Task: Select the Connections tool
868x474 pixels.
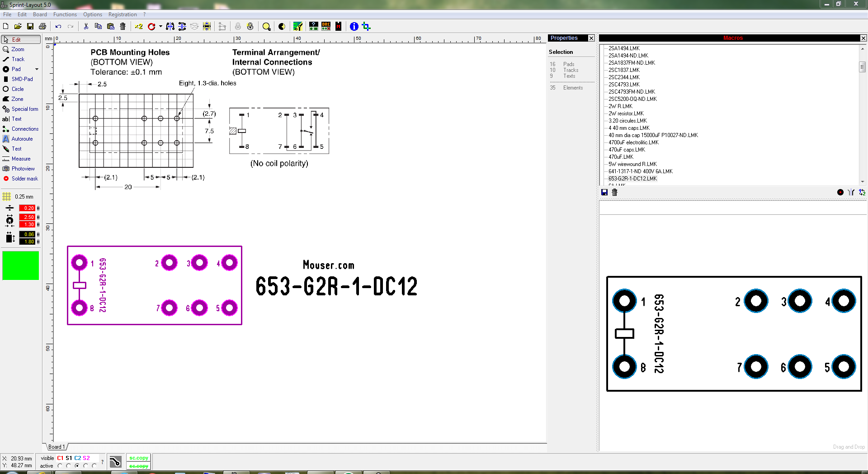Action: (21, 129)
